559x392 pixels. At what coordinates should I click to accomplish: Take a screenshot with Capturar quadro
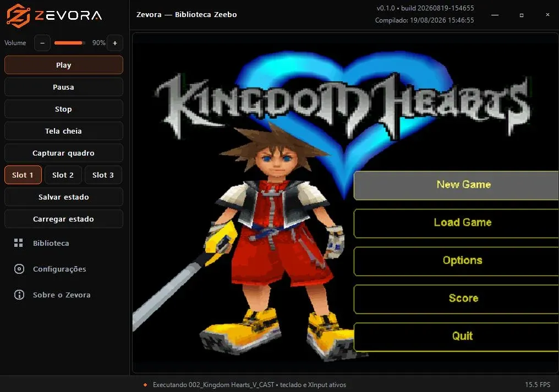click(x=63, y=153)
